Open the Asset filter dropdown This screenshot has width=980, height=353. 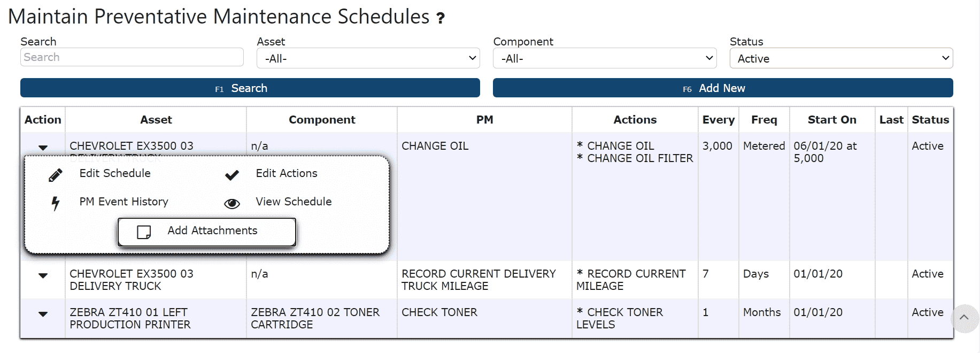tap(368, 58)
